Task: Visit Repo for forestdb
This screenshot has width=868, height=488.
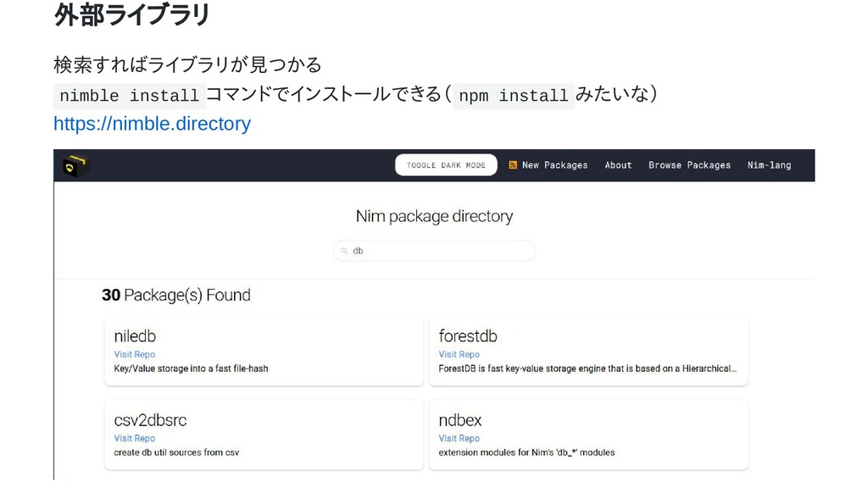Action: point(459,354)
